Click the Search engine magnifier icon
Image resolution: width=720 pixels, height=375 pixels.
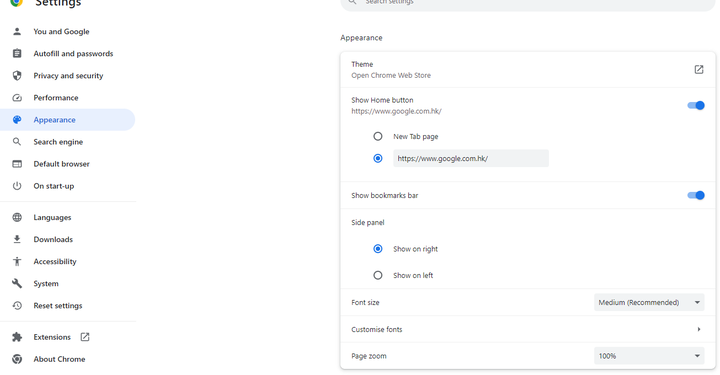17,142
